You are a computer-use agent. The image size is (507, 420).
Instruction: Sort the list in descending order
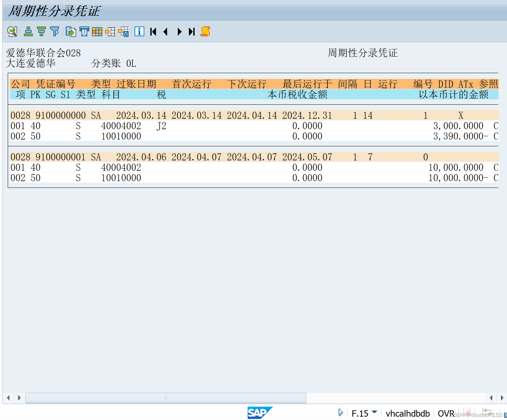41,32
